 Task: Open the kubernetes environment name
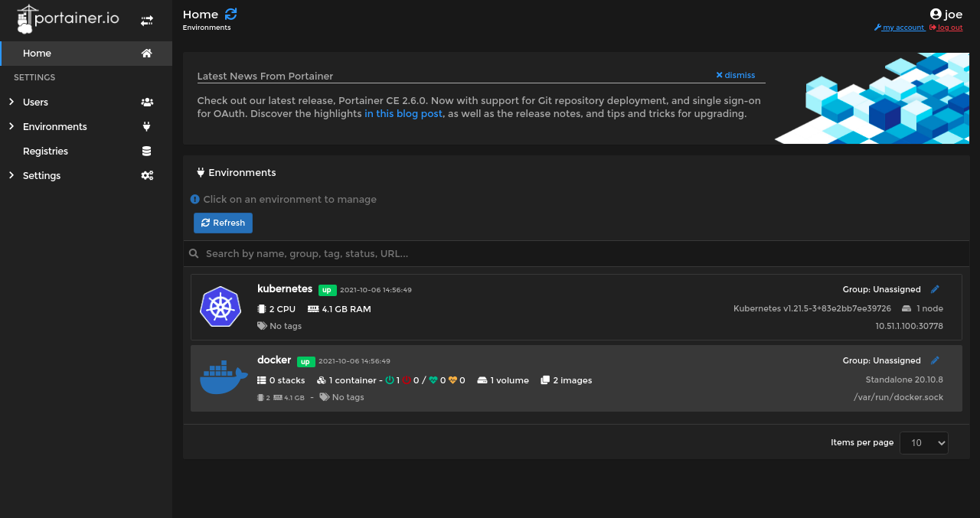pos(285,289)
